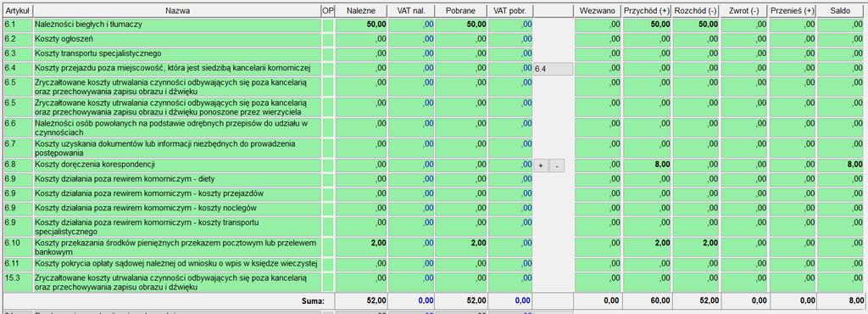868x314 pixels.
Task: Select row 'Koszty pokrycia opłaty sądowej' name cell
Action: tap(177, 264)
